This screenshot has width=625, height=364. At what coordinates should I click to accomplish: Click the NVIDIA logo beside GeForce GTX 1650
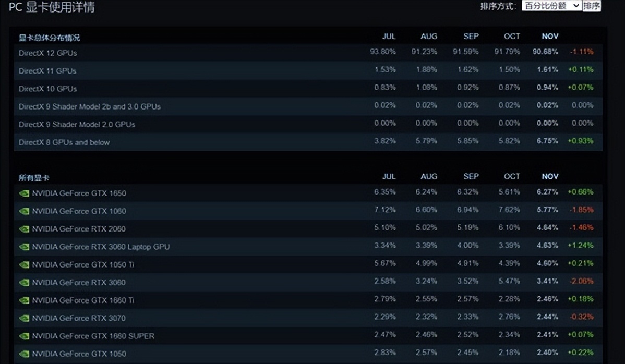point(24,193)
